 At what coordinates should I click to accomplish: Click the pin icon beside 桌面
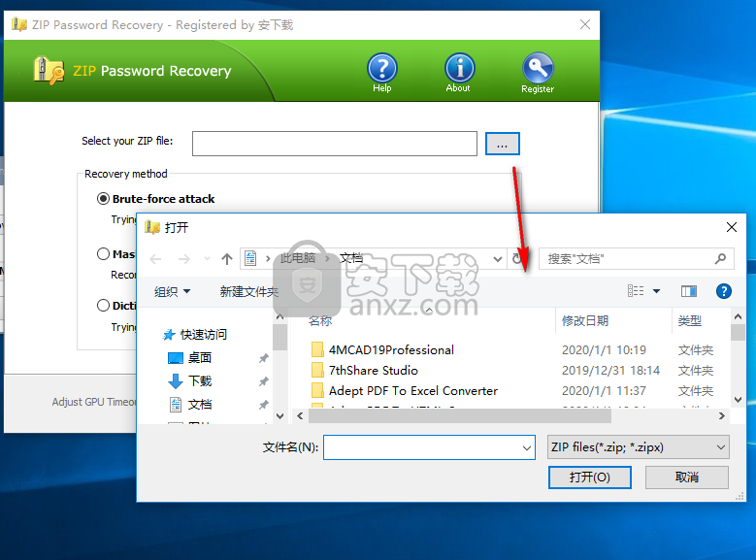click(x=263, y=358)
